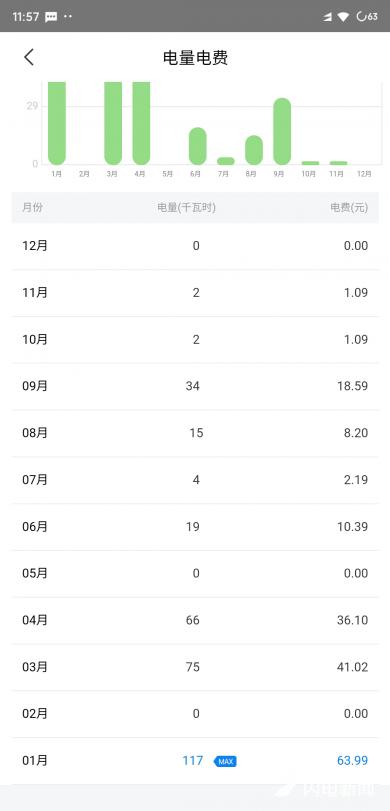The width and height of the screenshot is (390, 811).
Task: Select the 3月 label on chart axis
Action: [x=112, y=174]
